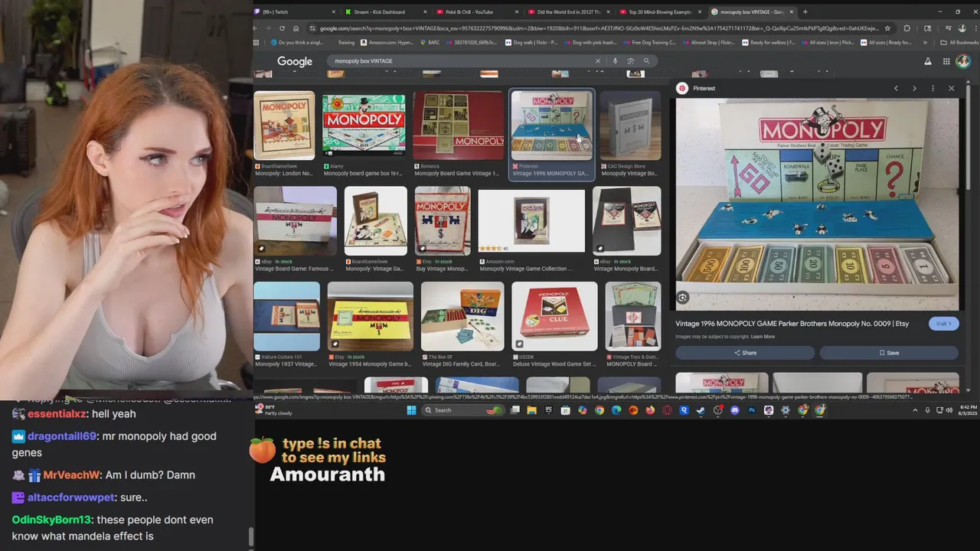Image resolution: width=980 pixels, height=551 pixels.
Task: Open the Google apps grid
Action: [946, 61]
